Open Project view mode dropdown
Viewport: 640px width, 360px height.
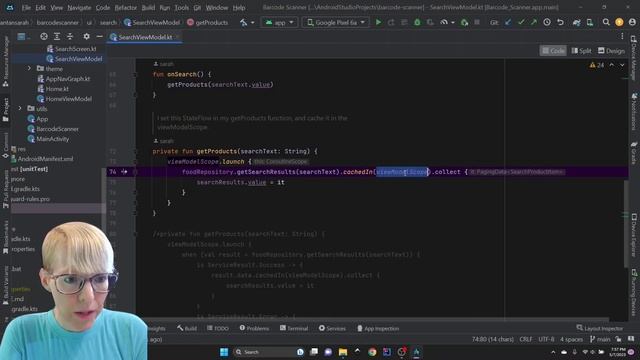pos(23,37)
